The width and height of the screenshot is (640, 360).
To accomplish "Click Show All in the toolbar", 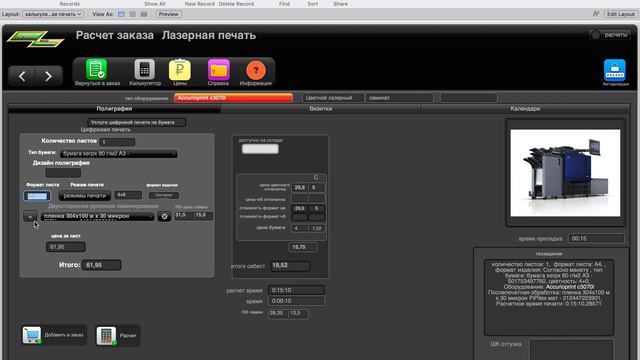I will click(x=155, y=4).
